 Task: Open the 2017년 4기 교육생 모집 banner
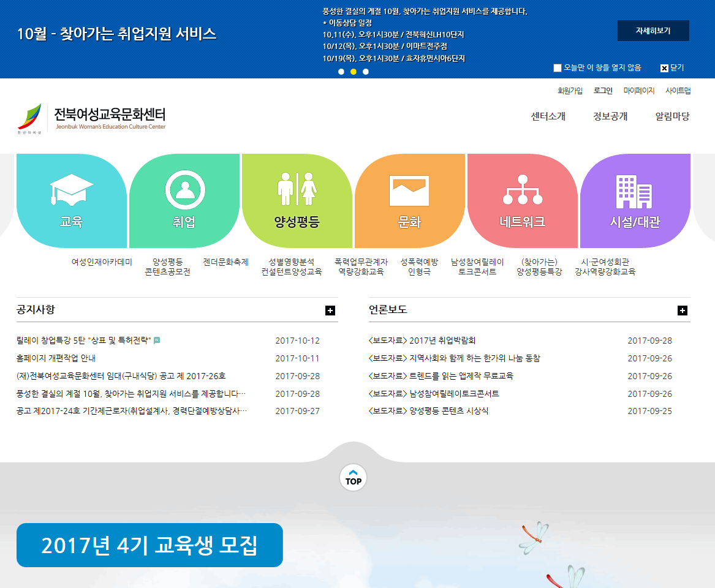tap(149, 545)
